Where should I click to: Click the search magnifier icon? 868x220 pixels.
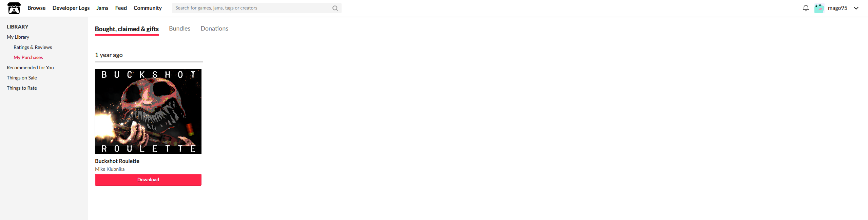[335, 8]
